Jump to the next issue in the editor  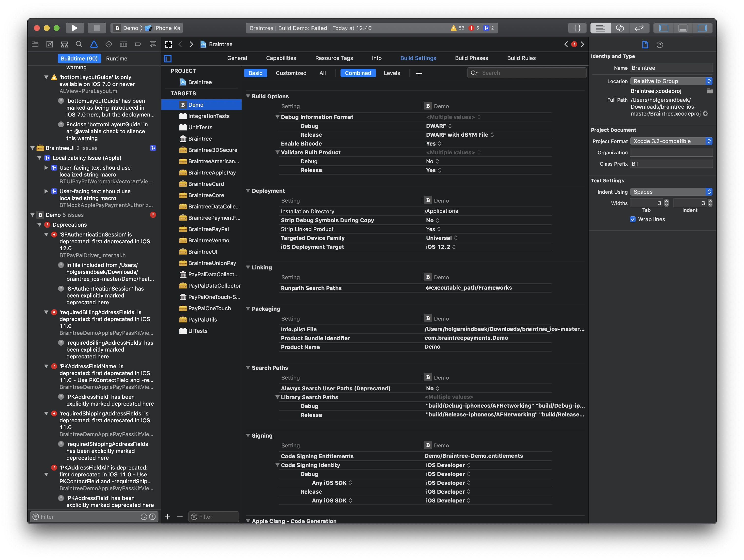(583, 44)
